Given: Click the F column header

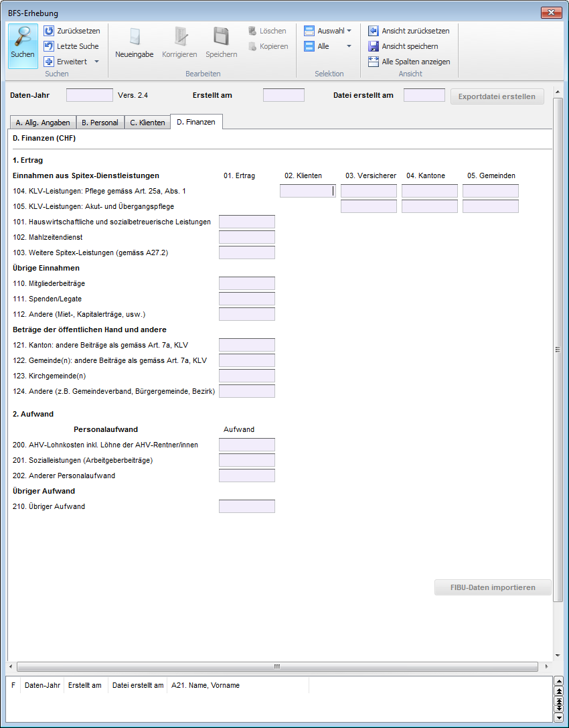Looking at the screenshot, I should click(x=13, y=685).
